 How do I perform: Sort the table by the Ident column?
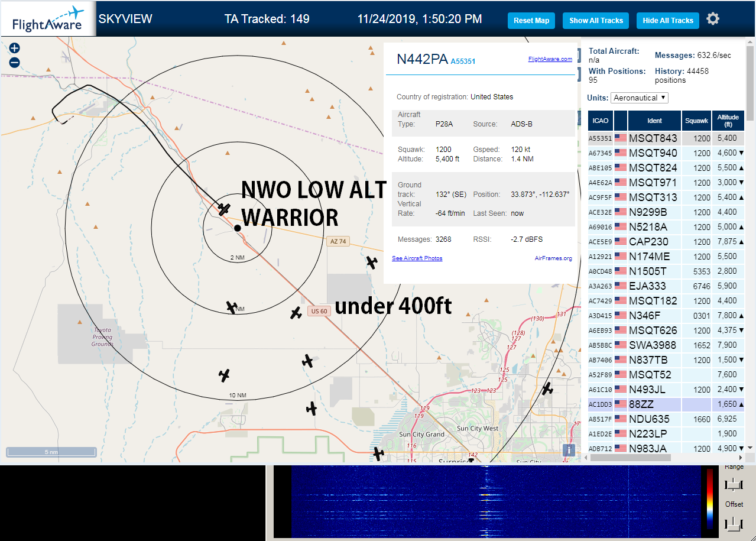point(654,121)
